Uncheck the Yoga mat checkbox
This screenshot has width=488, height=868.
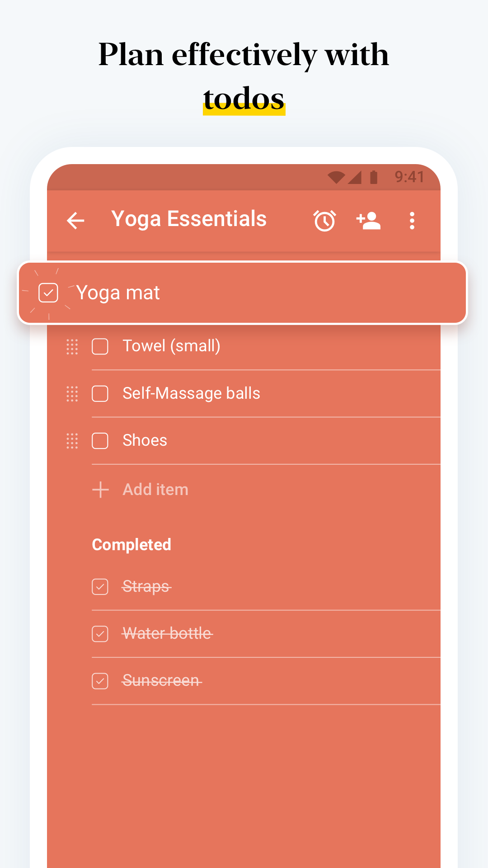tap(48, 292)
